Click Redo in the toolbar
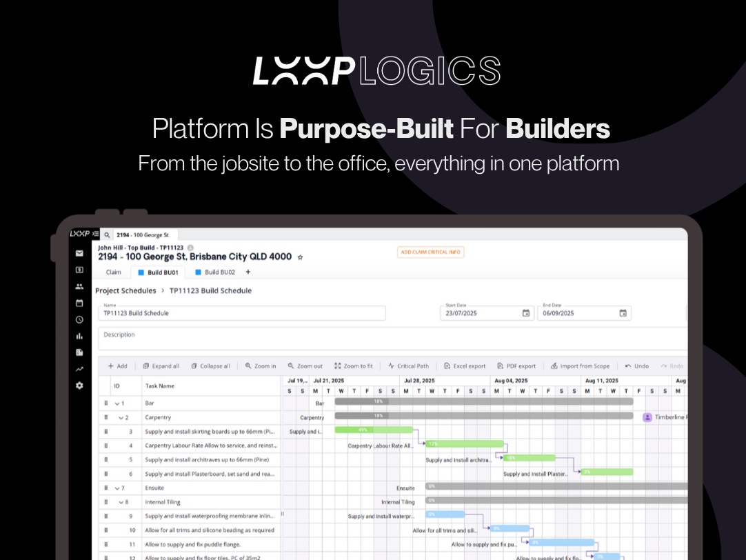The width and height of the screenshot is (746, 560). pyautogui.click(x=672, y=366)
